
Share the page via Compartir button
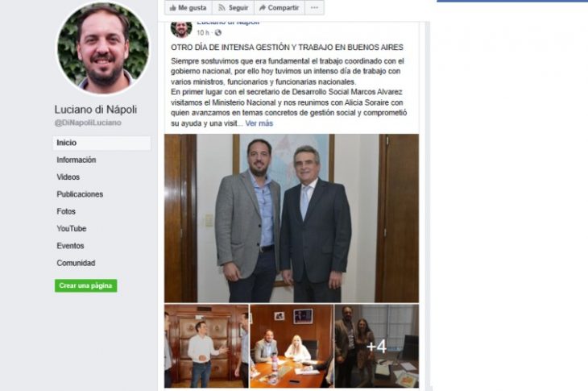pos(280,7)
